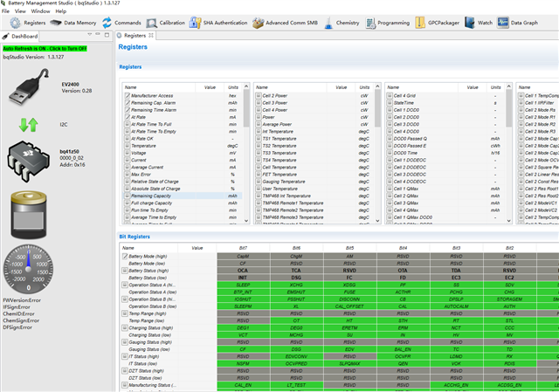Select the DOD0 Passed Q row
Viewport: 559px width, 392px height.
pyautogui.click(x=445, y=139)
